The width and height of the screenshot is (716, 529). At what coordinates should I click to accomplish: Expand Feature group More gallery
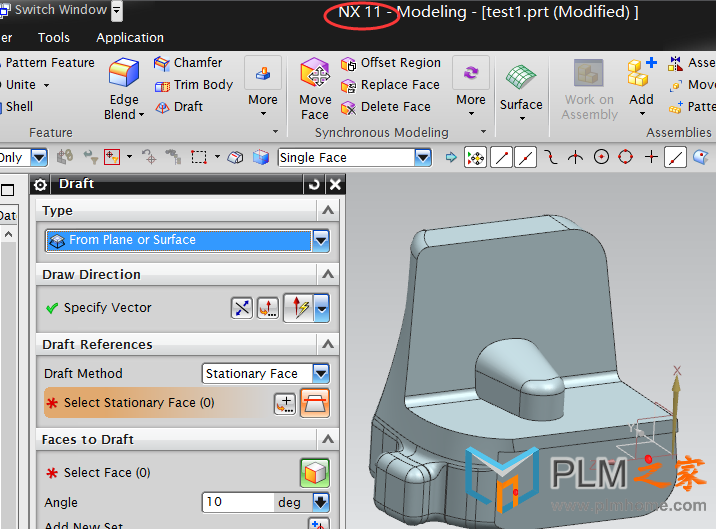263,88
